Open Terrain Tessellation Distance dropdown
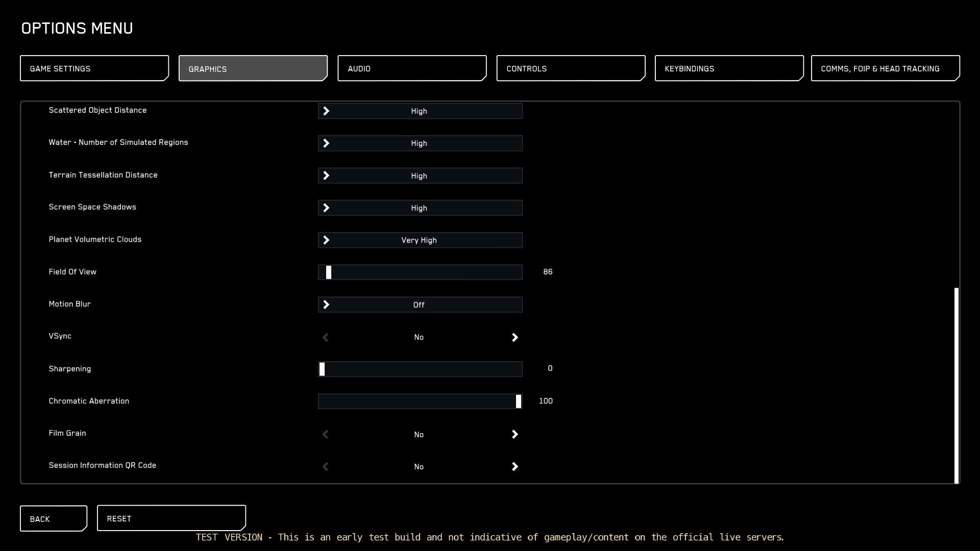Viewport: 980px width, 551px height. 420,176
